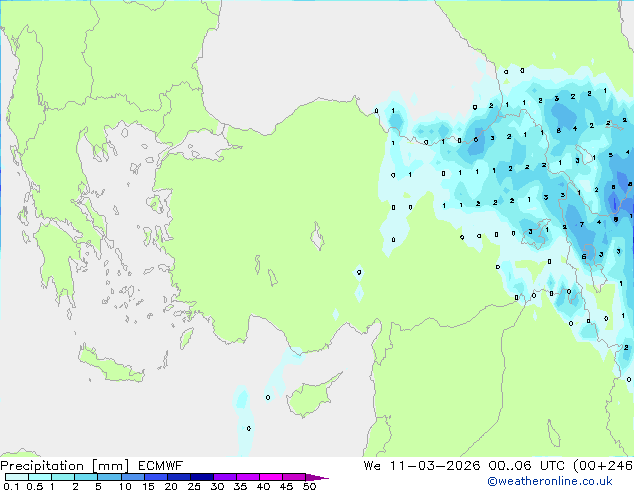
Task: Select the 30–35 mm purple legend swatch
Action: pos(225,477)
